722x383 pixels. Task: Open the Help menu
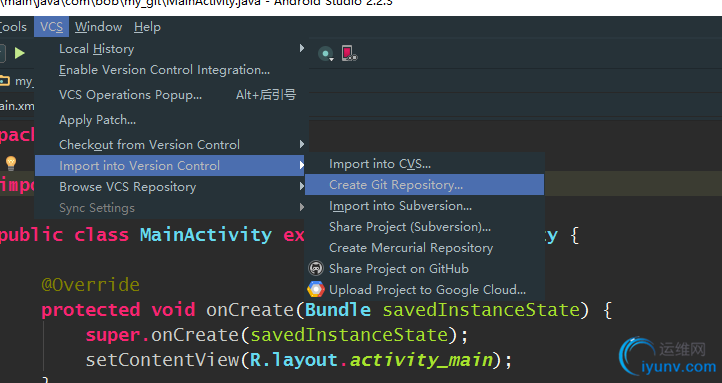pos(147,27)
